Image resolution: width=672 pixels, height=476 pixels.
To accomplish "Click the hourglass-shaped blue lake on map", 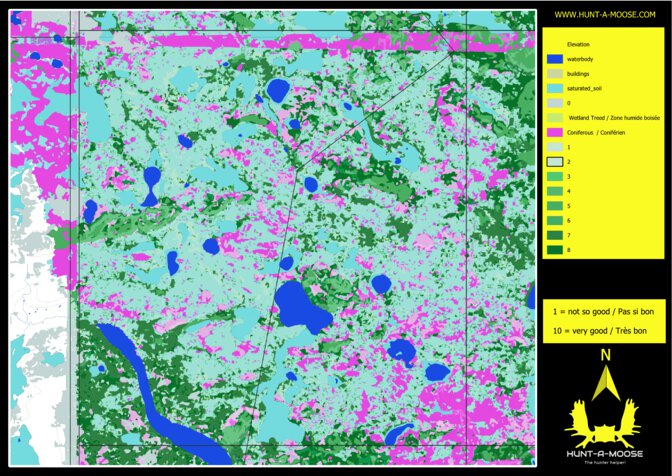I will tap(151, 186).
